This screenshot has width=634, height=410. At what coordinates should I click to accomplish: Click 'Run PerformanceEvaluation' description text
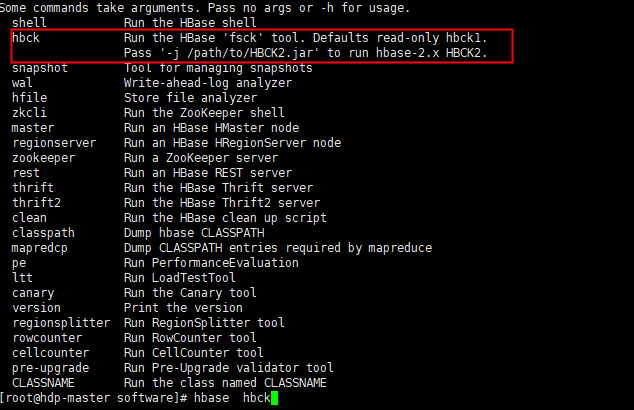point(211,263)
